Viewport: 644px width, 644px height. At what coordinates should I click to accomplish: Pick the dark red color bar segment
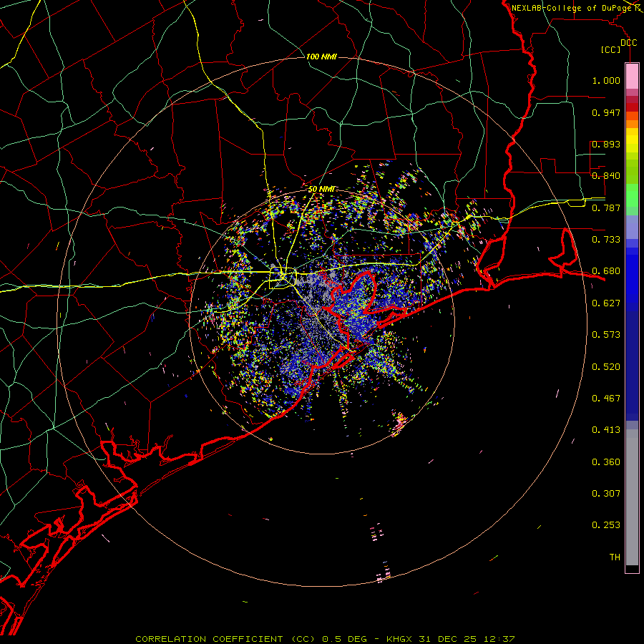[x=632, y=107]
